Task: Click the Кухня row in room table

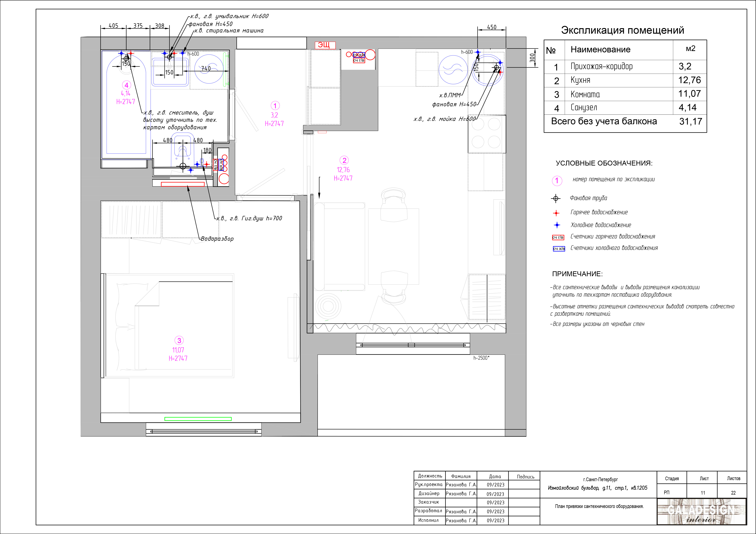Action: coord(625,80)
